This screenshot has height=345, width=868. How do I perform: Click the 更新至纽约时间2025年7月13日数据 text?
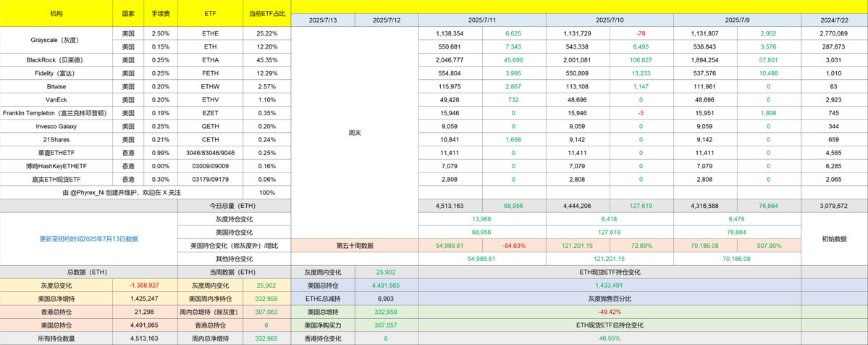point(89,239)
